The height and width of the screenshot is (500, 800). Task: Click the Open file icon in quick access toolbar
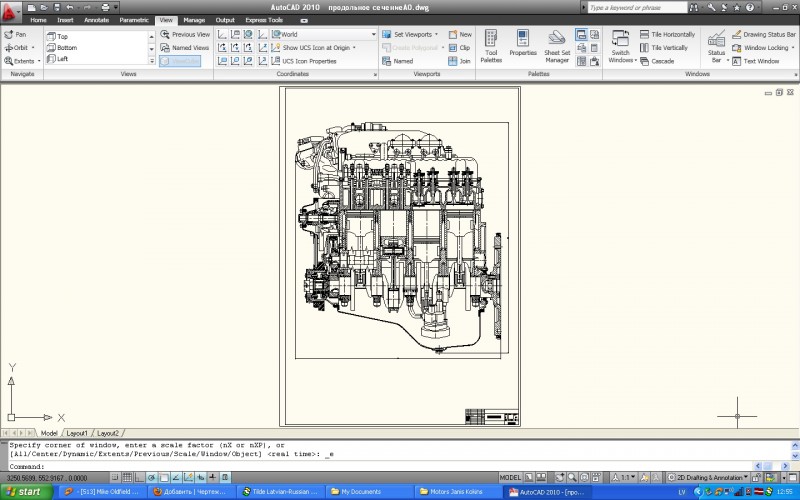click(44, 8)
